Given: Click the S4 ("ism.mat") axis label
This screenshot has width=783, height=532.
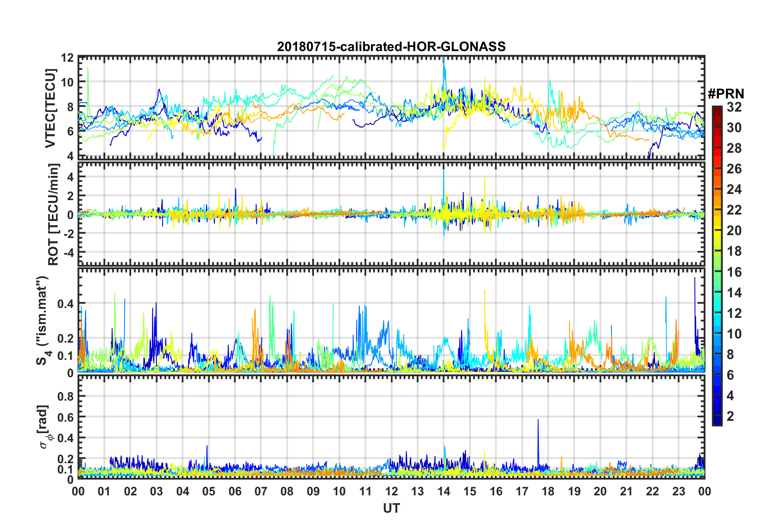Looking at the screenshot, I should pyautogui.click(x=42, y=320).
